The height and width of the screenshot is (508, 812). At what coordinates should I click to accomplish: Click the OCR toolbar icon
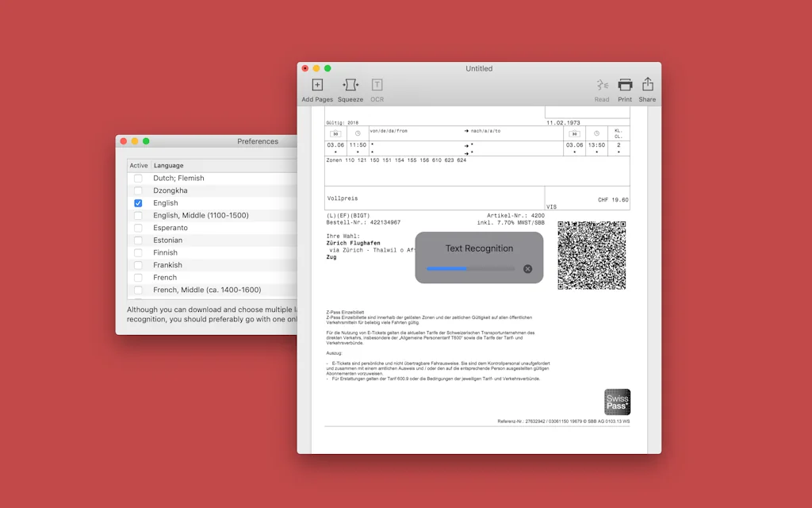377,86
